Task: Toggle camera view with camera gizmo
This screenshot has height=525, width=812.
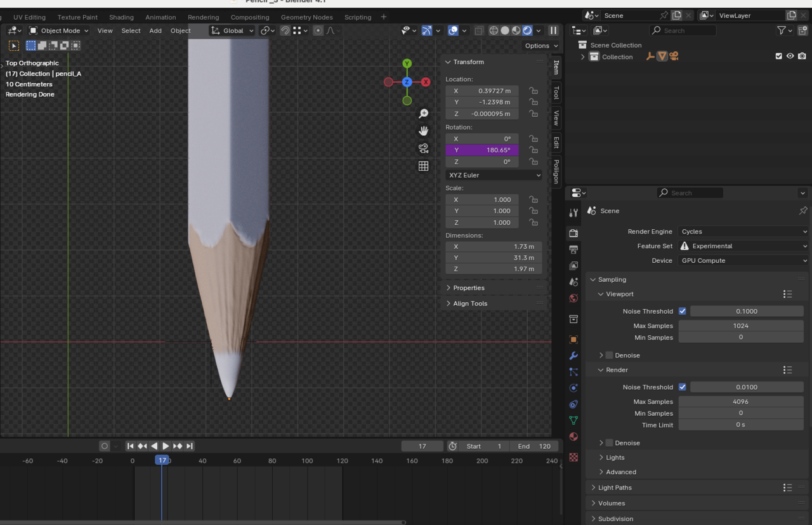Action: (x=423, y=149)
